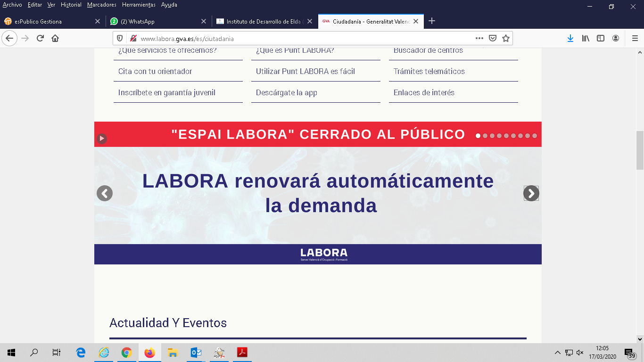
Task: Click the scrollbar down arrow
Action: 640,339
